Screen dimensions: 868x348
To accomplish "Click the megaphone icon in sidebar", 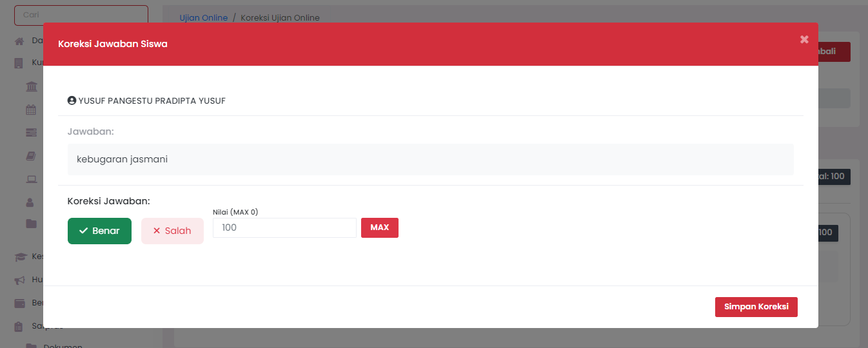I will 19,280.
